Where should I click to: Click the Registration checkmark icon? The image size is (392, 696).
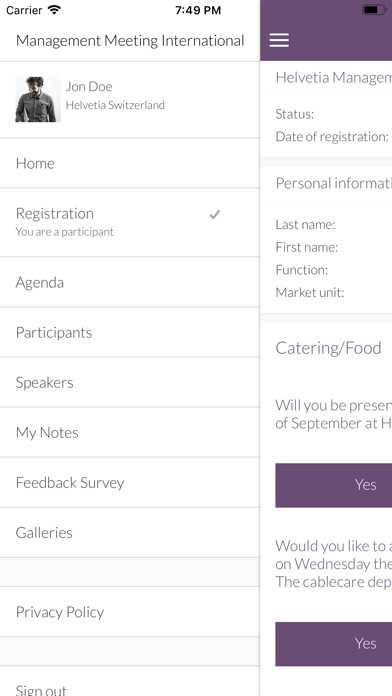tap(215, 215)
